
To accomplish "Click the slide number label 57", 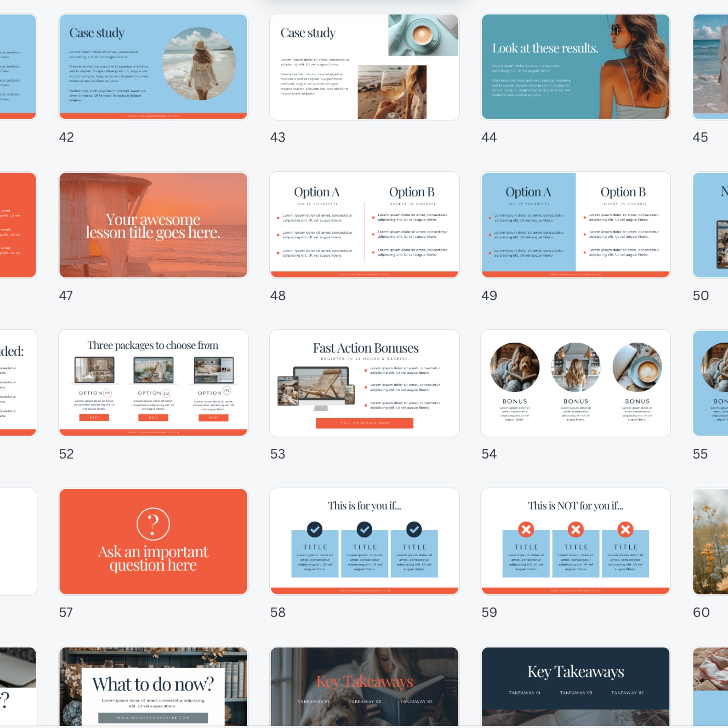I will [x=66, y=612].
